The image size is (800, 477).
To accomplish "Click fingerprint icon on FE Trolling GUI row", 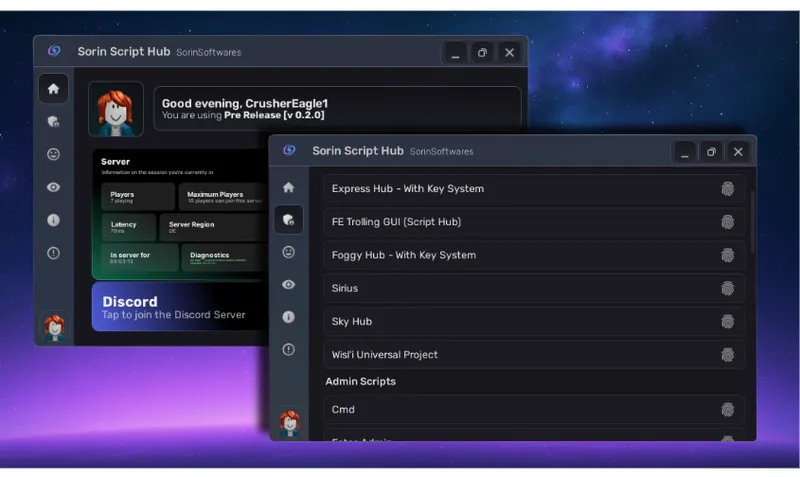I will point(728,222).
